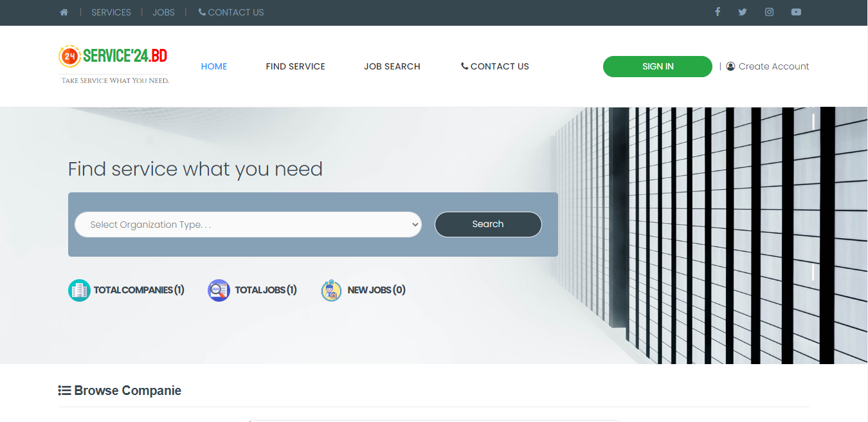Viewport: 868px width, 422px height.
Task: Open the Create Account link
Action: pos(768,66)
